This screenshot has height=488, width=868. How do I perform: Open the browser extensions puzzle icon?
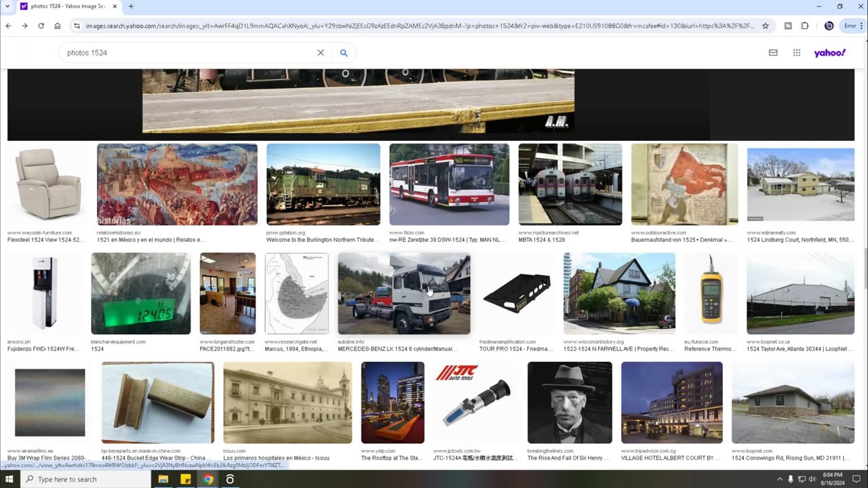coord(805,26)
